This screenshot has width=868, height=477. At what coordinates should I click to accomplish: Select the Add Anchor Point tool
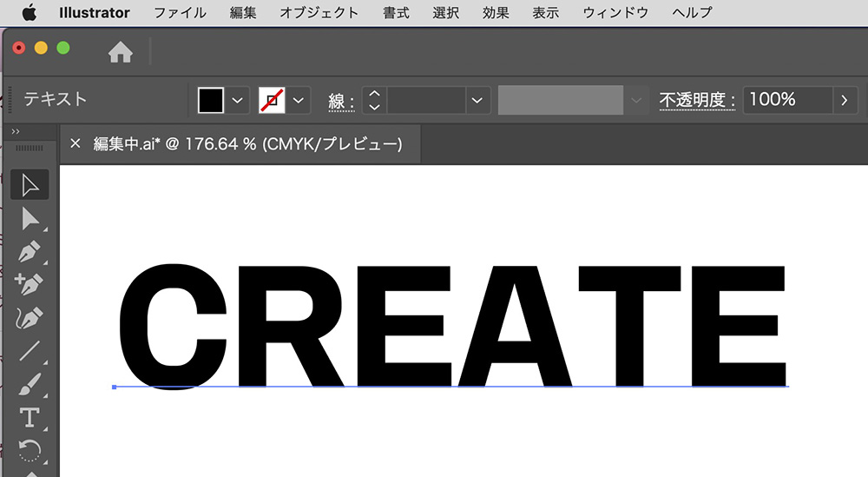click(30, 285)
